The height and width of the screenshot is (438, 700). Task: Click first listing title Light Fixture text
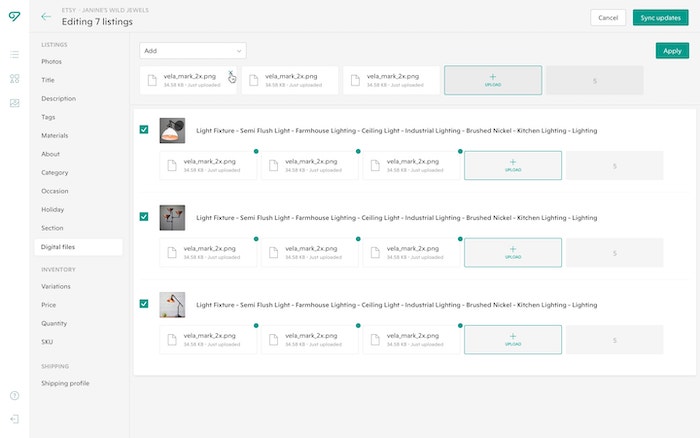point(396,131)
